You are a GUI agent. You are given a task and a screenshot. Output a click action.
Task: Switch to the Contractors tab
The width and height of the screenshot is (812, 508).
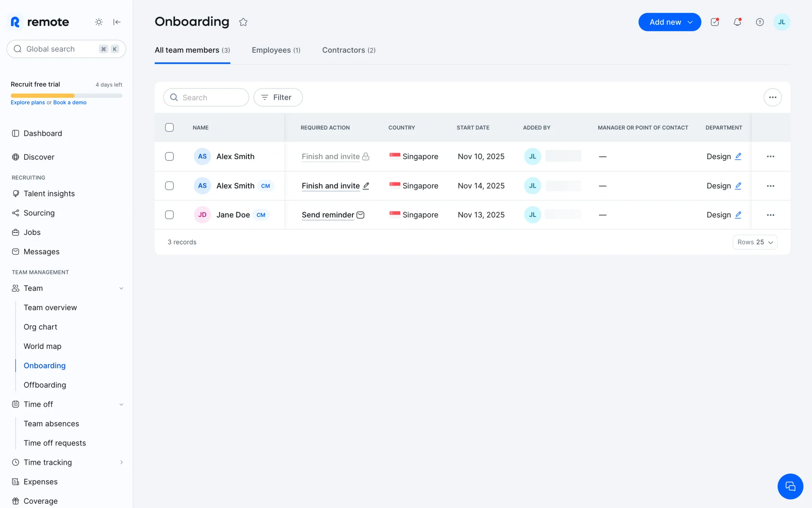[x=348, y=50]
